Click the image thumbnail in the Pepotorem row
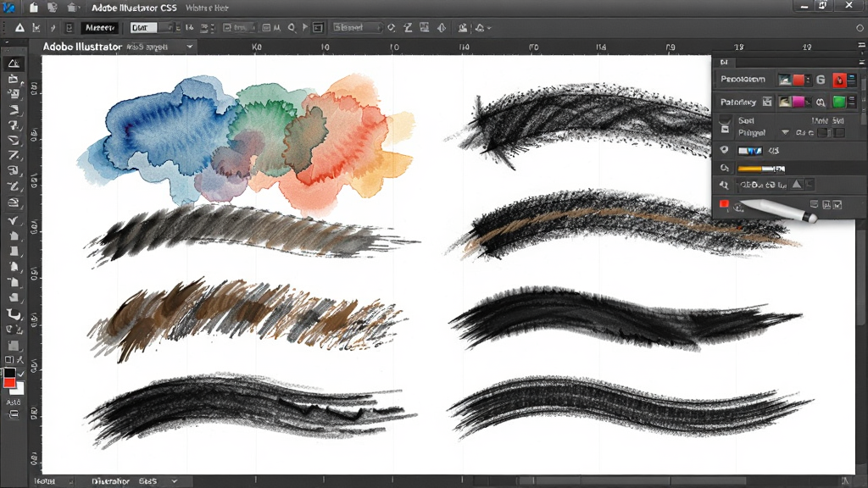The width and height of the screenshot is (868, 488). click(784, 80)
